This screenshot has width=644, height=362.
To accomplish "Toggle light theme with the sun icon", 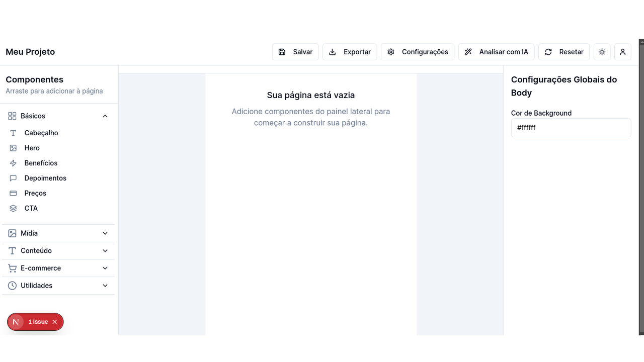I will 602,52.
